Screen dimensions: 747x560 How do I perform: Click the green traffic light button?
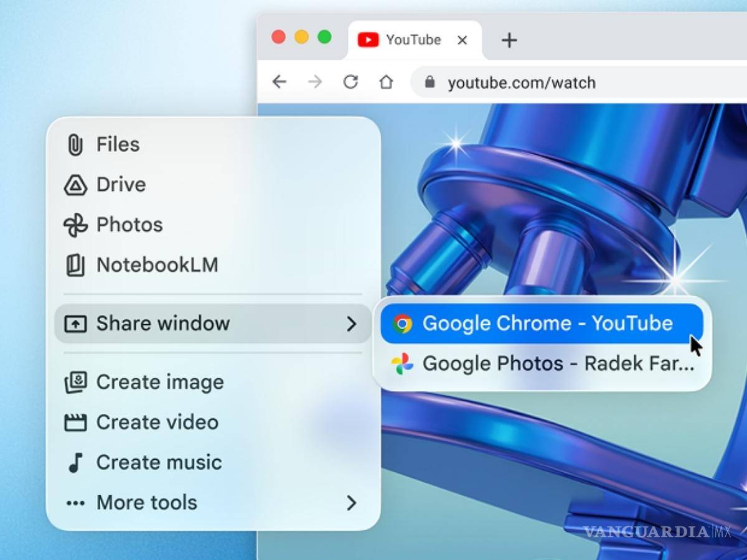(324, 36)
